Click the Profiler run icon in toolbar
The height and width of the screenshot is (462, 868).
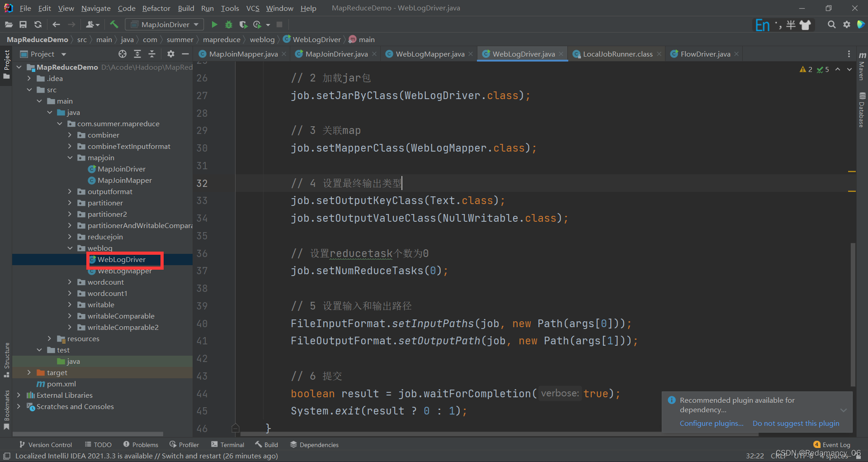(x=257, y=24)
